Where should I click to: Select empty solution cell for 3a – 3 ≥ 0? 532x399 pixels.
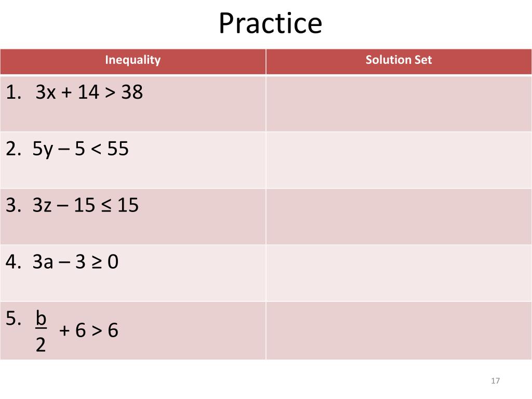(x=398, y=273)
